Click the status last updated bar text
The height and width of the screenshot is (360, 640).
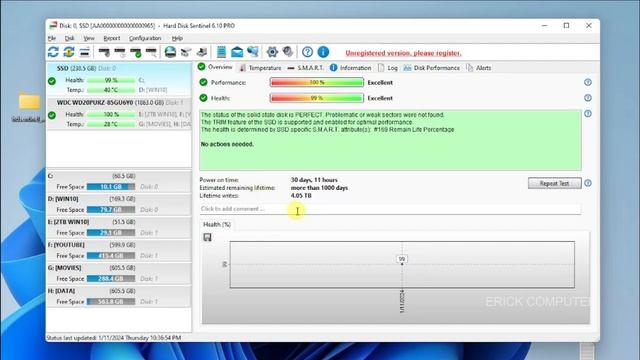click(114, 338)
